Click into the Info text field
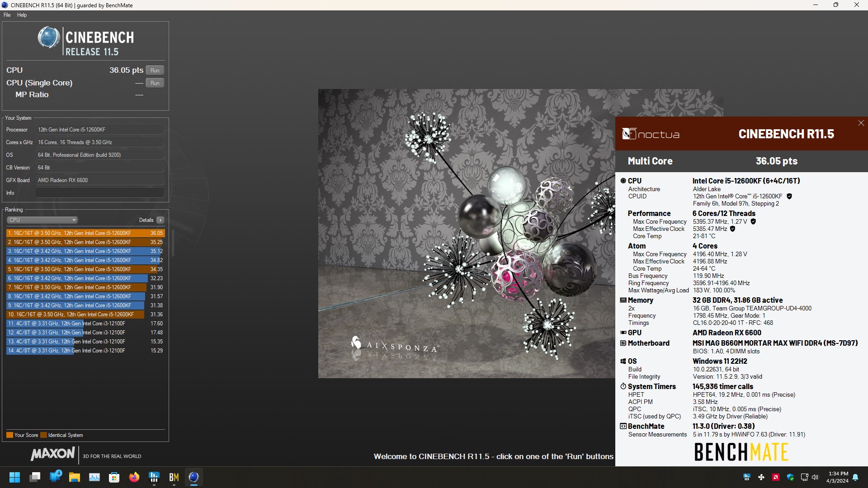This screenshot has height=488, width=868. pos(99,193)
